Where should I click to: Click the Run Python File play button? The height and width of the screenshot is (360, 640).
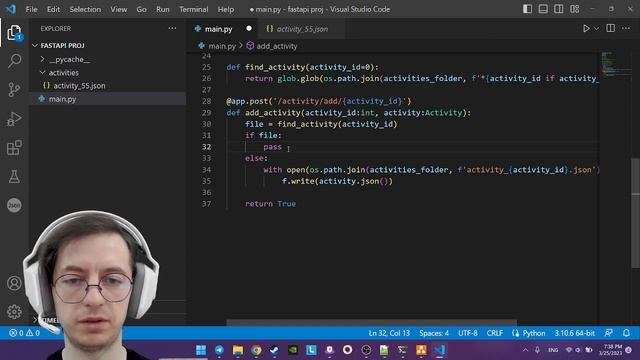coord(586,29)
